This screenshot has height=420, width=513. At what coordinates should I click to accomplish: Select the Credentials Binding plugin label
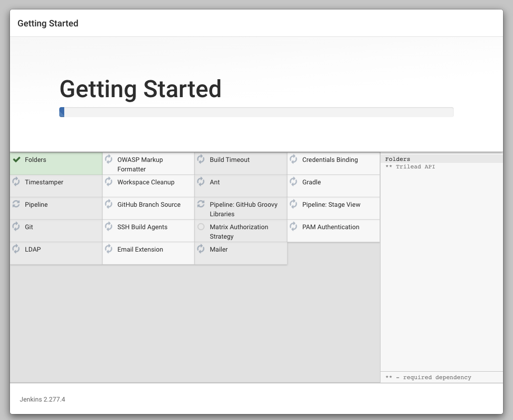(x=330, y=160)
